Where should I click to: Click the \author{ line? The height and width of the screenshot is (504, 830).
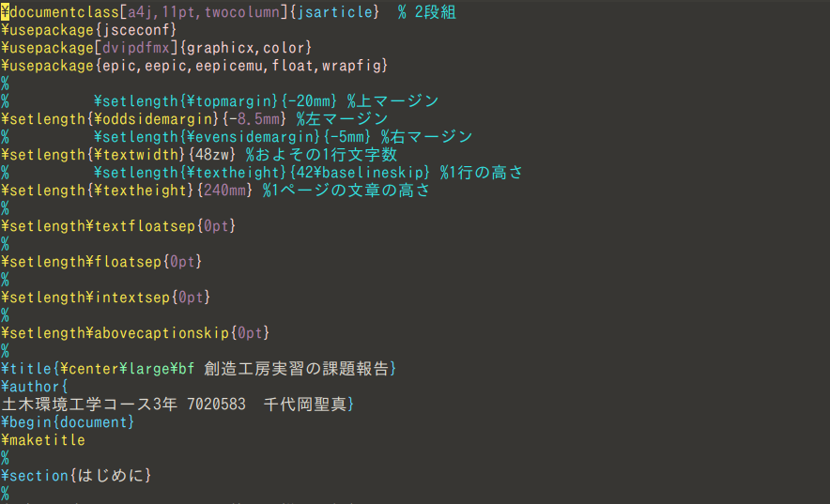35,387
